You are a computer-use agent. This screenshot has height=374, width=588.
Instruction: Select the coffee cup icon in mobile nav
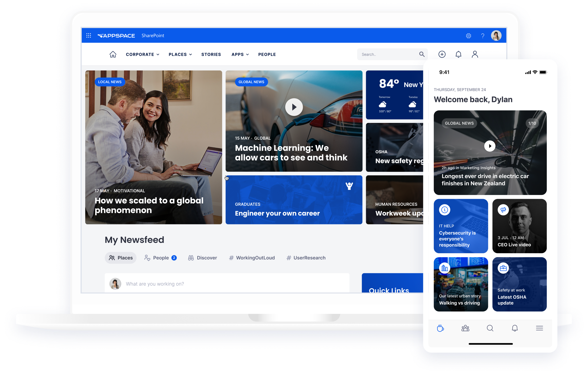point(440,328)
